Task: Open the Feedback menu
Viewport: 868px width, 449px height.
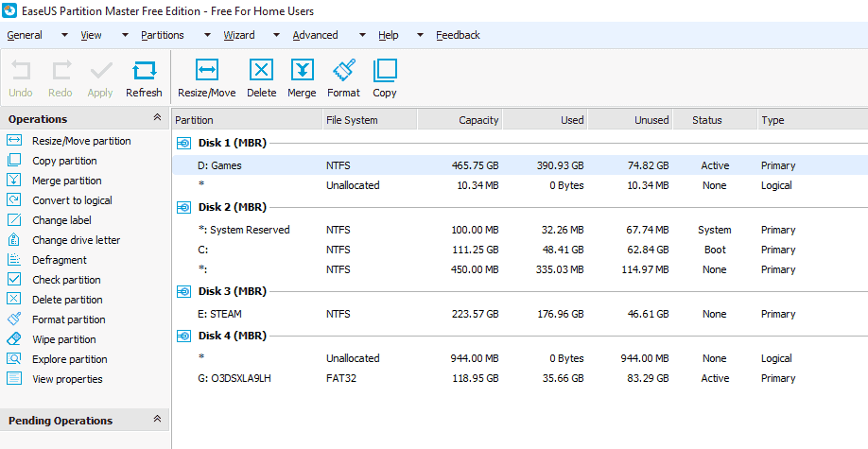Action: [458, 35]
